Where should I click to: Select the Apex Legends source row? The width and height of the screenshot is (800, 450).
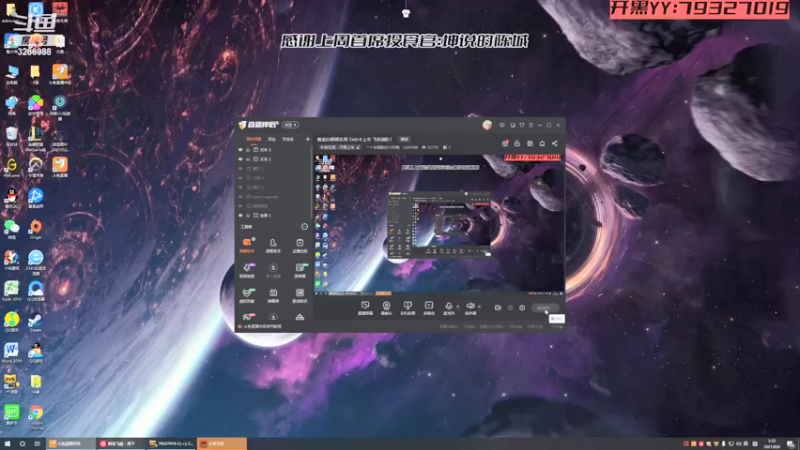click(273, 196)
